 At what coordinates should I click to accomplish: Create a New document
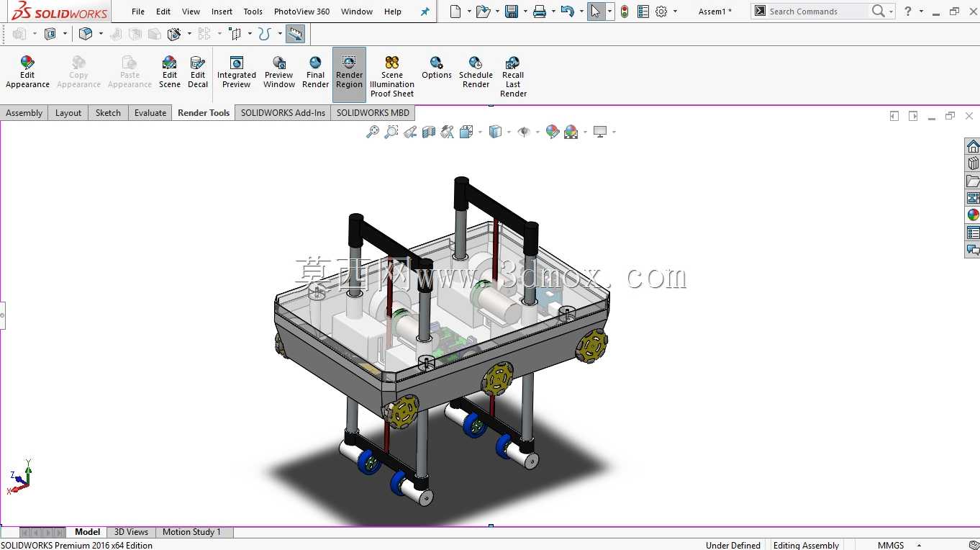(x=455, y=12)
